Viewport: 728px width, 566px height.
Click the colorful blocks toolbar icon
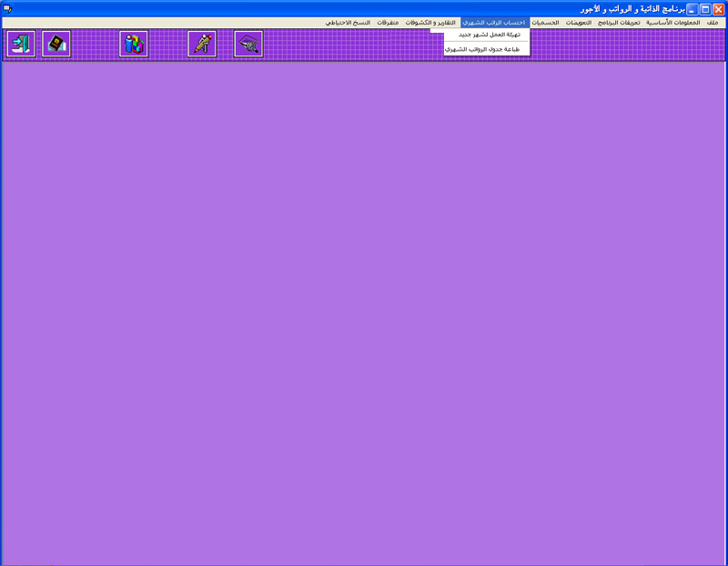point(134,44)
